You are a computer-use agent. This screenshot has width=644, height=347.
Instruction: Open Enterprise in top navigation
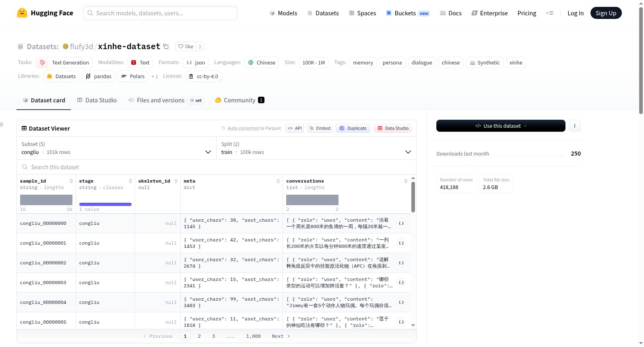(489, 13)
